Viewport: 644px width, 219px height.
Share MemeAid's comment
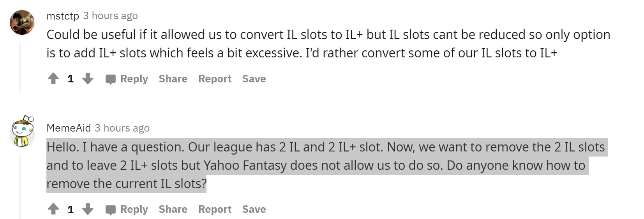click(x=173, y=209)
